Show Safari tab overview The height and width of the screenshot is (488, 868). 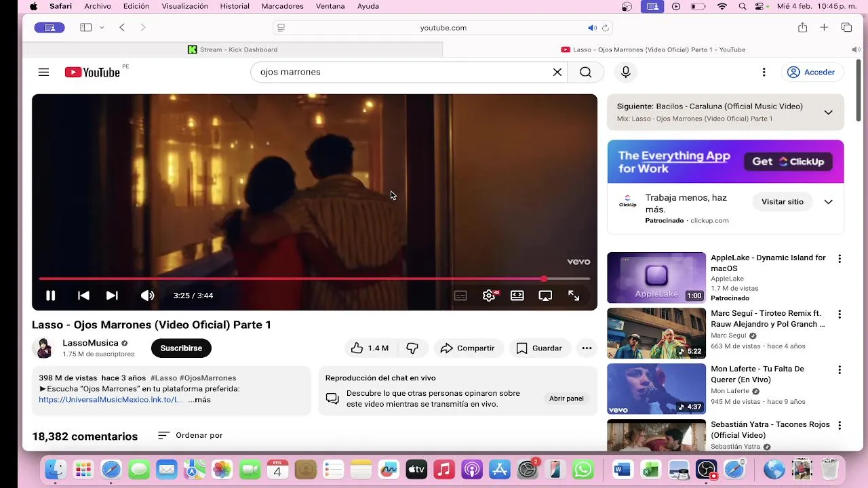(x=846, y=28)
